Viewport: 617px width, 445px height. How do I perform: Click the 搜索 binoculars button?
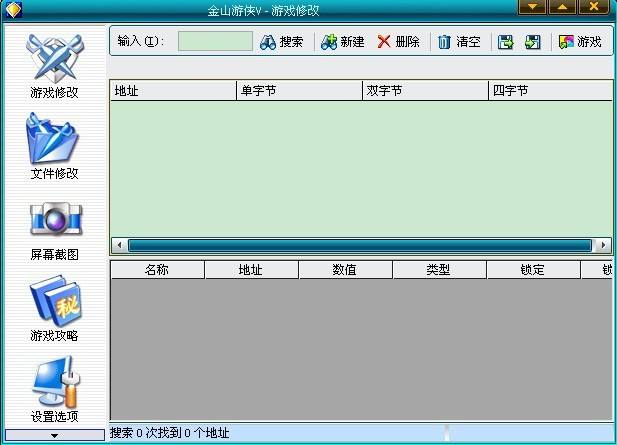281,42
